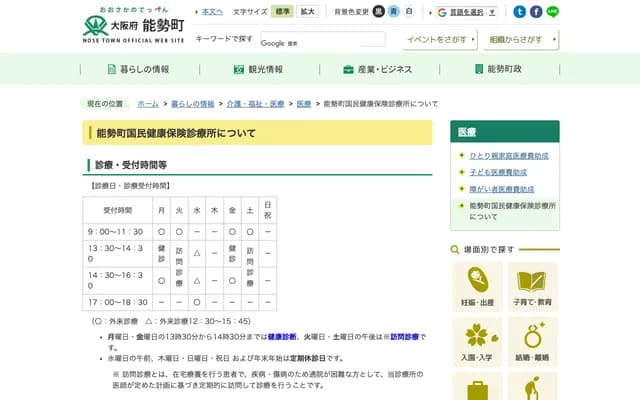Set text size to 拡大
The width and height of the screenshot is (640, 400).
pos(307,12)
